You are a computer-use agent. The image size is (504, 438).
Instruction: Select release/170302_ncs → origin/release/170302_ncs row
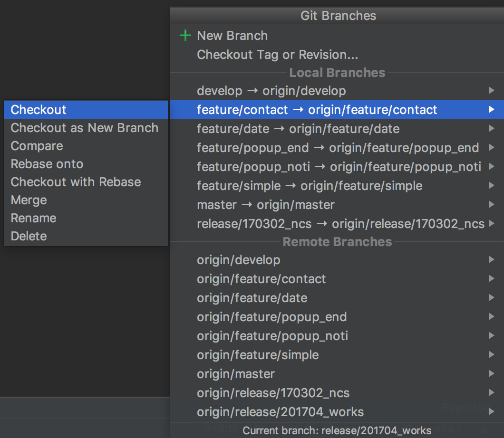point(337,223)
